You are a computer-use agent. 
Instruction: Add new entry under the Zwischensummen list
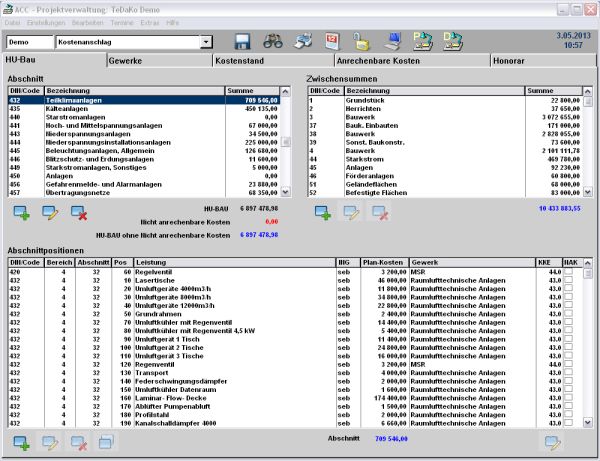click(323, 212)
